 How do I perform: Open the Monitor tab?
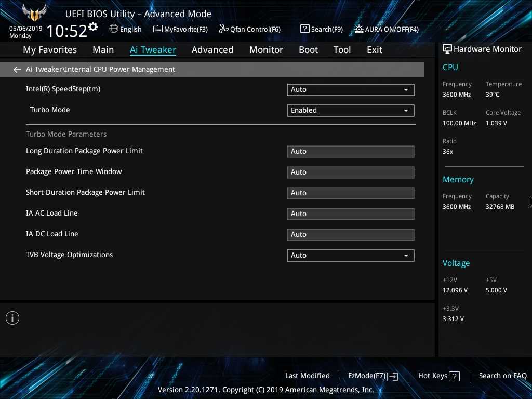[x=266, y=50]
